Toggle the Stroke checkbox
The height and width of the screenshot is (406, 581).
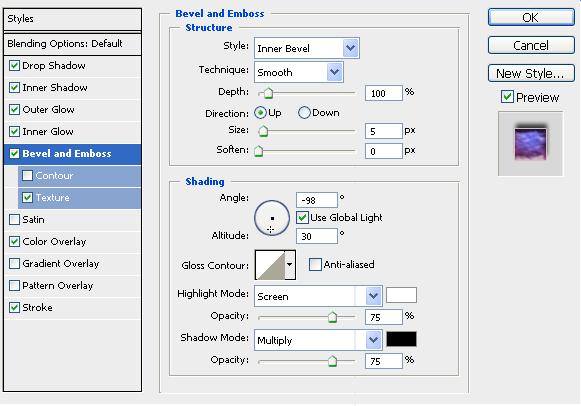(14, 307)
